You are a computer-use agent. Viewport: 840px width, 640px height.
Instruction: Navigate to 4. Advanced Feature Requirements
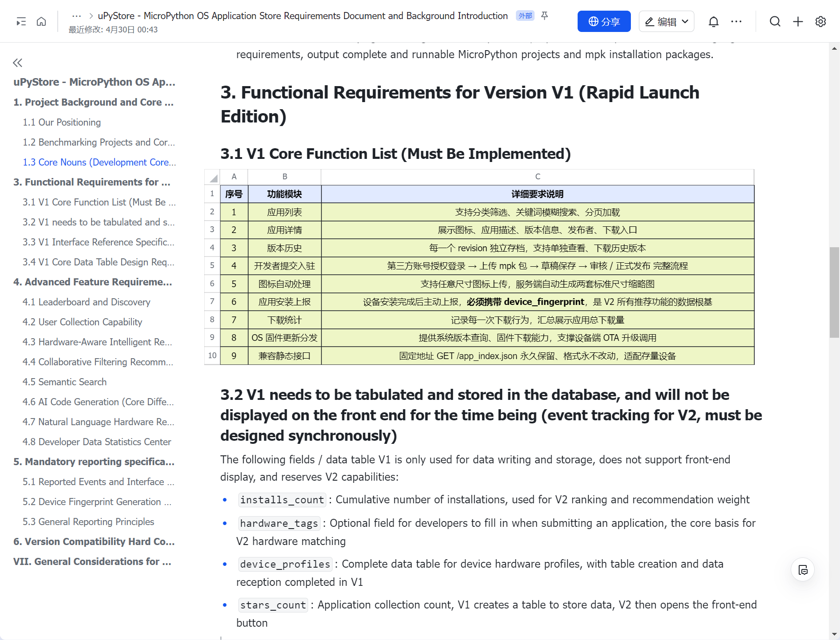93,282
